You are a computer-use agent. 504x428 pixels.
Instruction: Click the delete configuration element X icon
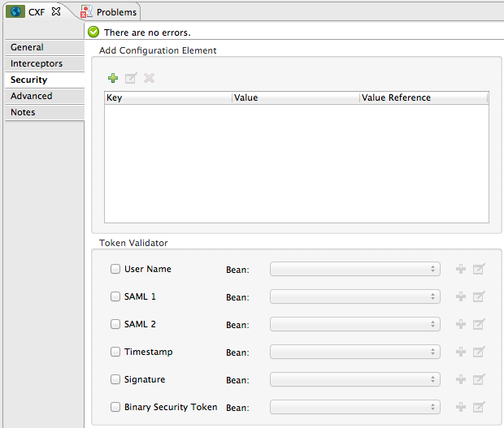(x=149, y=78)
